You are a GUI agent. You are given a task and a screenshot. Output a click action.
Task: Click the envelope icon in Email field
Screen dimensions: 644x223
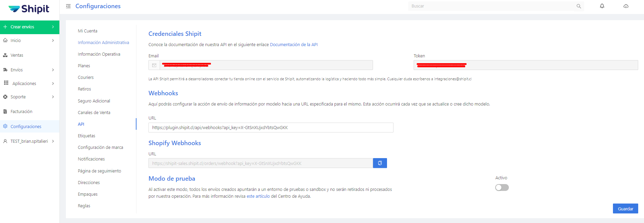[154, 65]
